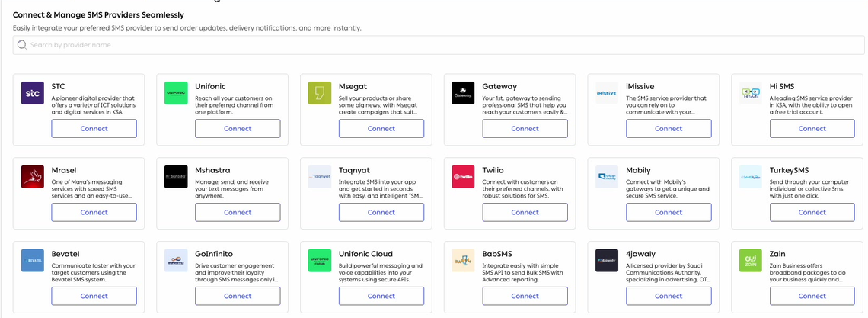The height and width of the screenshot is (318, 868).
Task: Click the Mshastra black logo
Action: pos(176,177)
